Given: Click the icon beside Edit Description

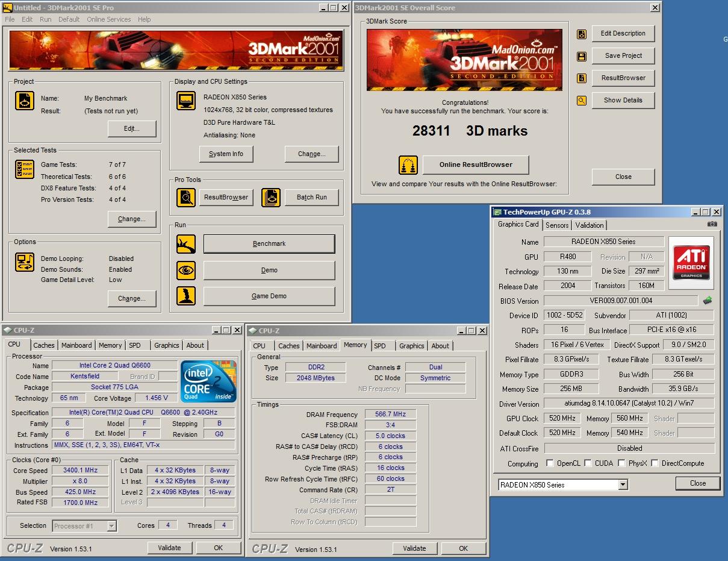Looking at the screenshot, I should [582, 34].
